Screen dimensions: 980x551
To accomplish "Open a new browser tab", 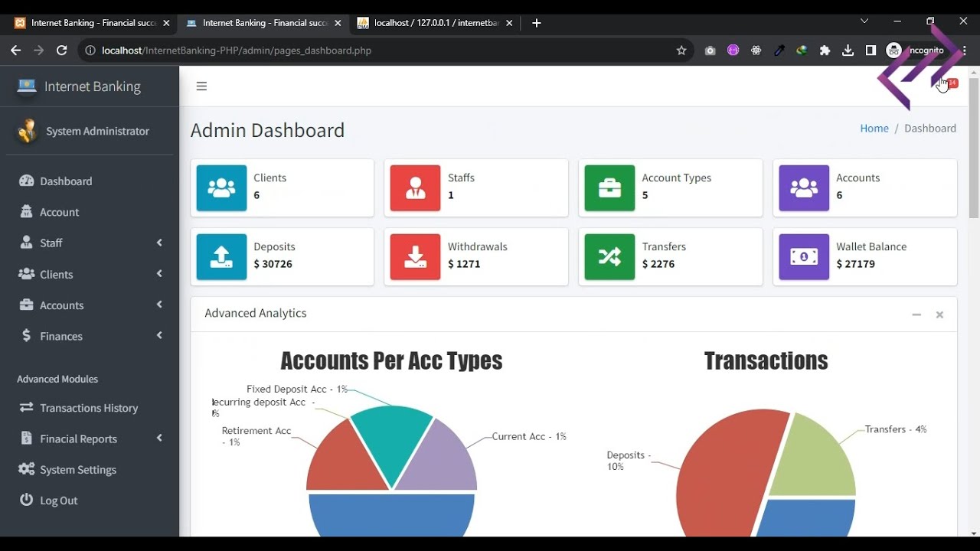I will pos(537,23).
